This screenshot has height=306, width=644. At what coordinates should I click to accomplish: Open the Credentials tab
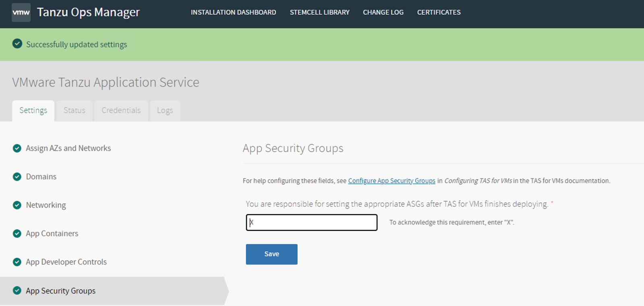pos(121,111)
